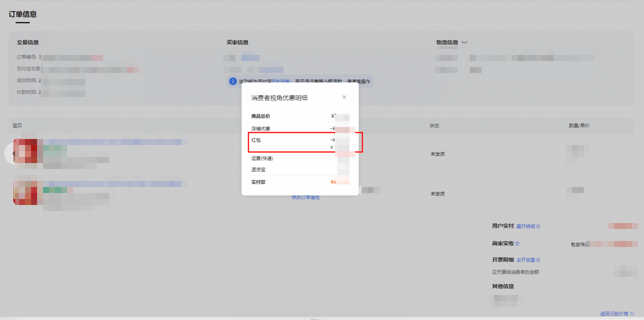
Task: Click the 返回旧版价格 return arrow icon
Action: [x=632, y=313]
